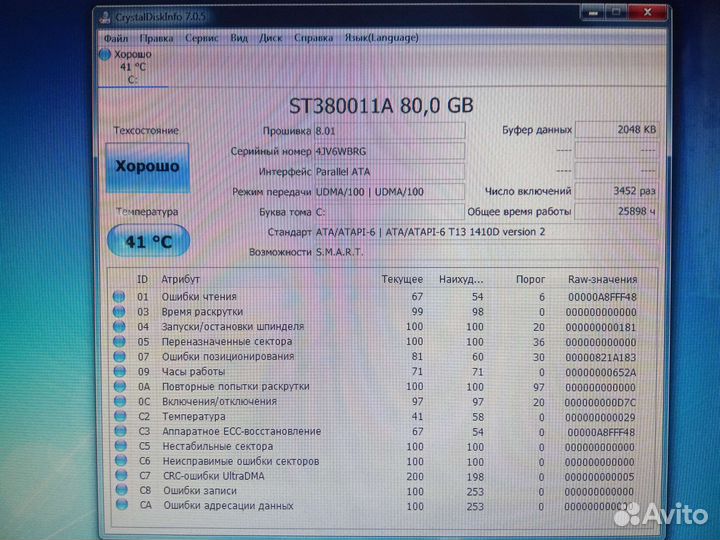Click status icon for Ошибки чтения row
The image size is (720, 540).
(x=119, y=297)
